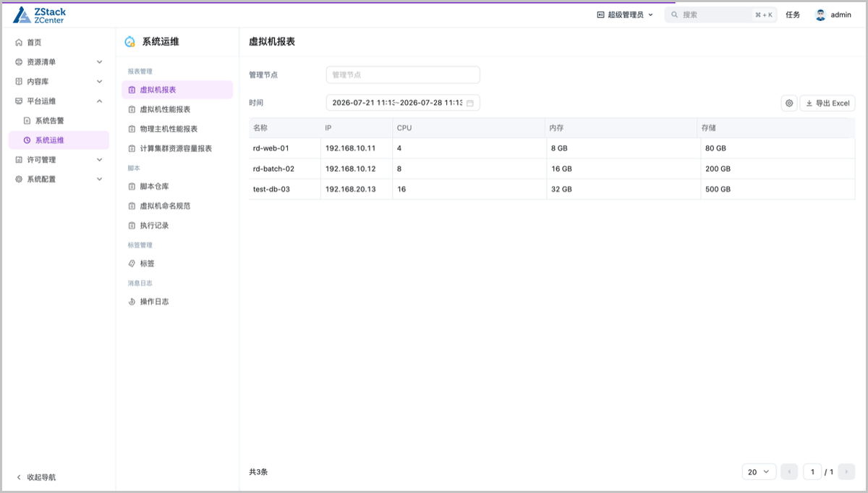Click the 系统配置 gear icon
This screenshot has width=868, height=493.
(19, 180)
